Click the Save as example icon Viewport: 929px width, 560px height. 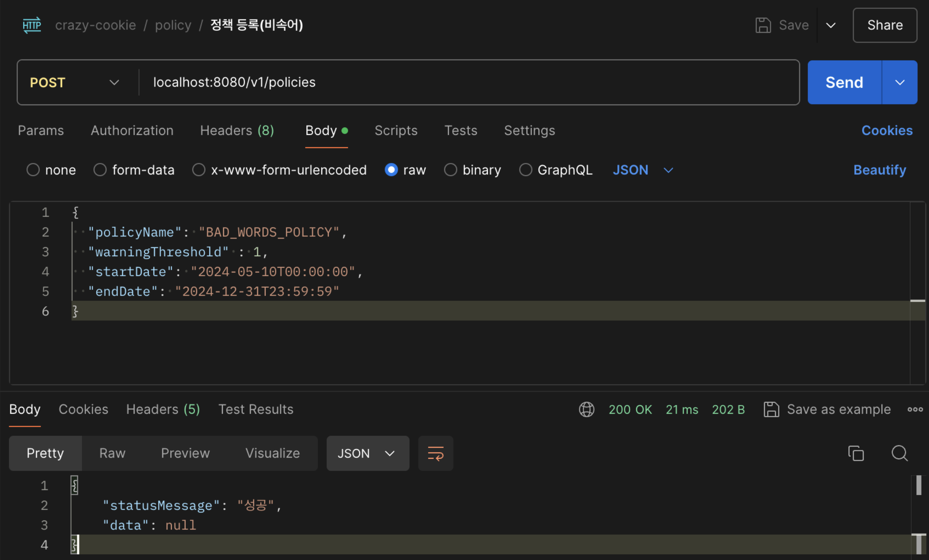coord(771,409)
